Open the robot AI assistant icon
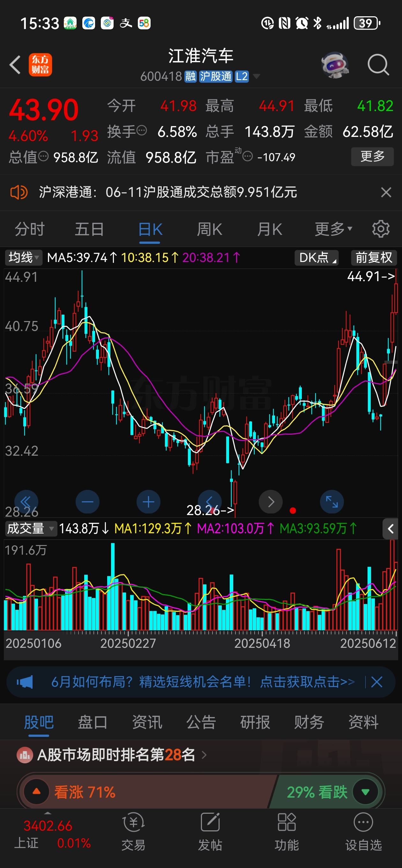The image size is (402, 868). pos(335,65)
